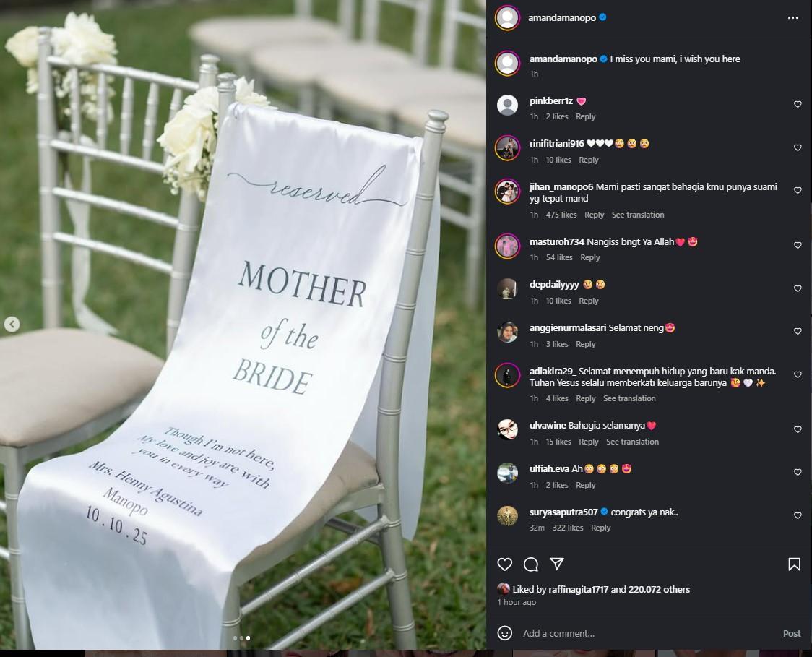Viewport: 812px width, 657px height.
Task: Reply to masturoh734's comment
Action: (589, 257)
